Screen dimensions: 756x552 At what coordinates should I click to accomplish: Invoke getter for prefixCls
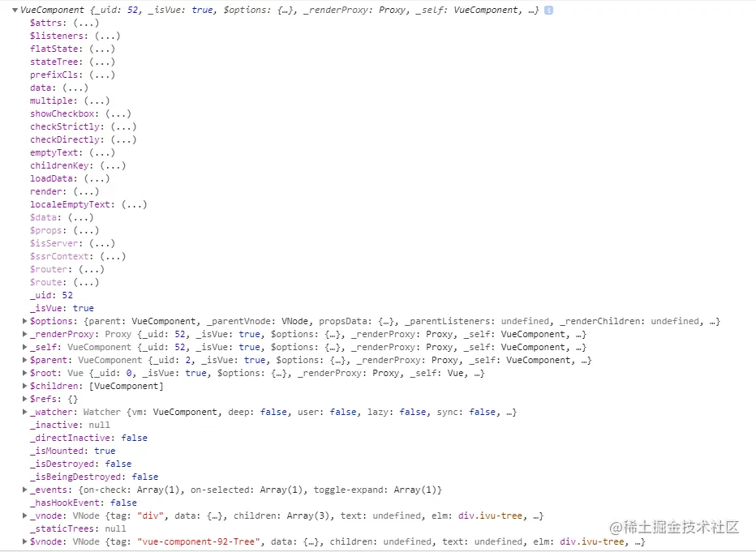[102, 75]
